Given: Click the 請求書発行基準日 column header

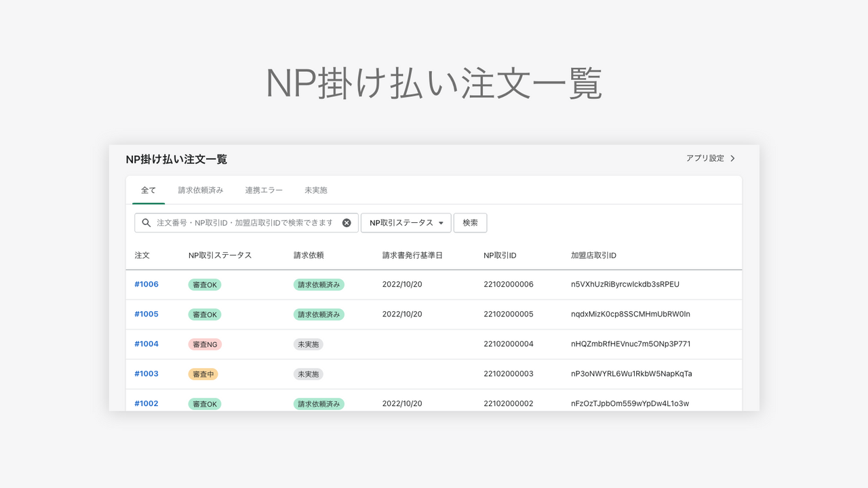Looking at the screenshot, I should [x=412, y=256].
